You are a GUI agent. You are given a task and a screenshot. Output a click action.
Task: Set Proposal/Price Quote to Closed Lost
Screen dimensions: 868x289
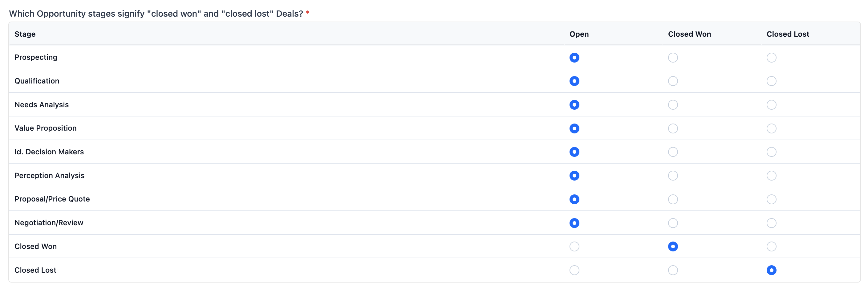[771, 199]
